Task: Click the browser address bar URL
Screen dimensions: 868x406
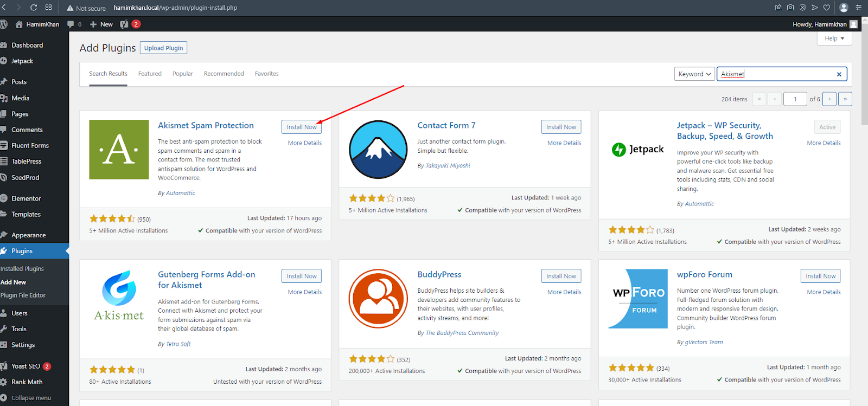Action: pos(175,8)
